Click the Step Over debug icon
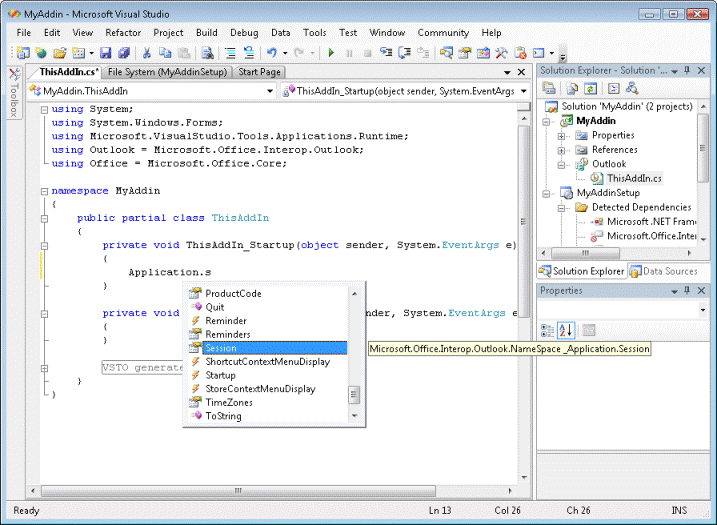Image resolution: width=717 pixels, height=525 pixels. [404, 53]
